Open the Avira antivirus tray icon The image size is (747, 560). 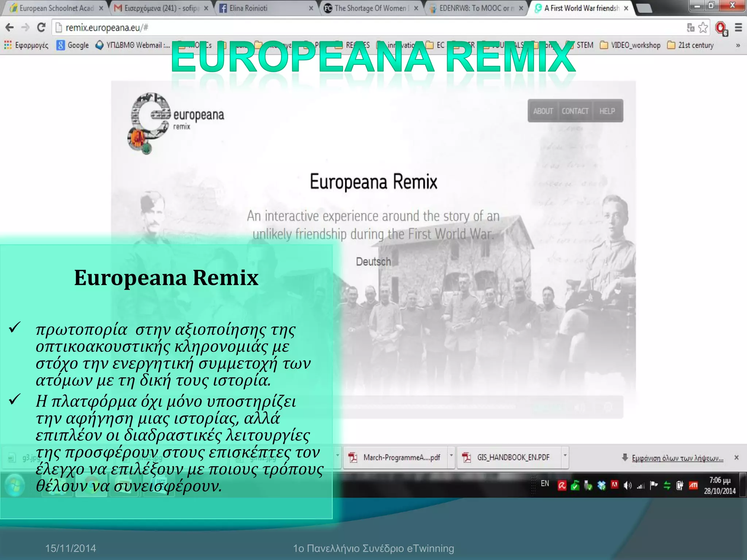562,486
